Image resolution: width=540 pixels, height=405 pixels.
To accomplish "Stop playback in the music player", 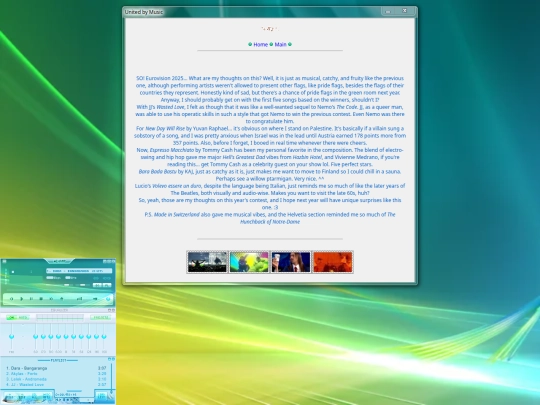I will click(41, 299).
